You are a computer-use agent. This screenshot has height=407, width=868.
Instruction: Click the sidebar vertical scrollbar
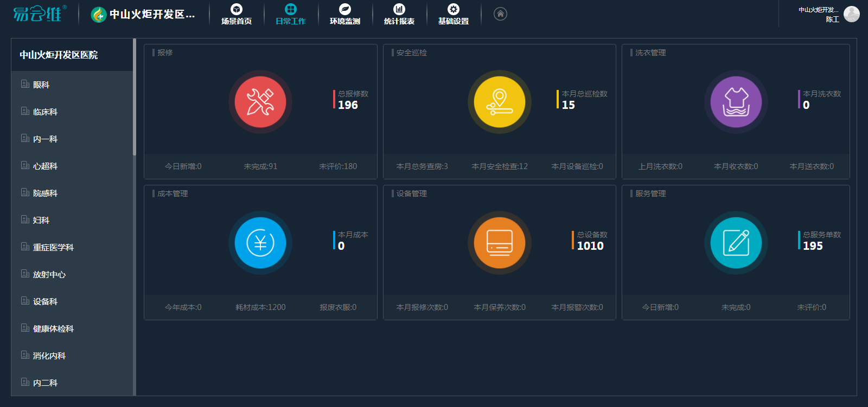[134, 98]
